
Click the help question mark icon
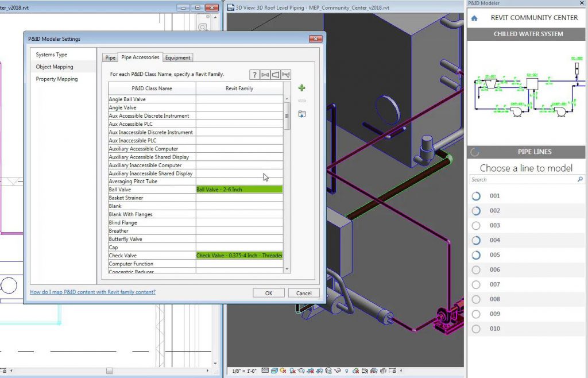point(254,75)
